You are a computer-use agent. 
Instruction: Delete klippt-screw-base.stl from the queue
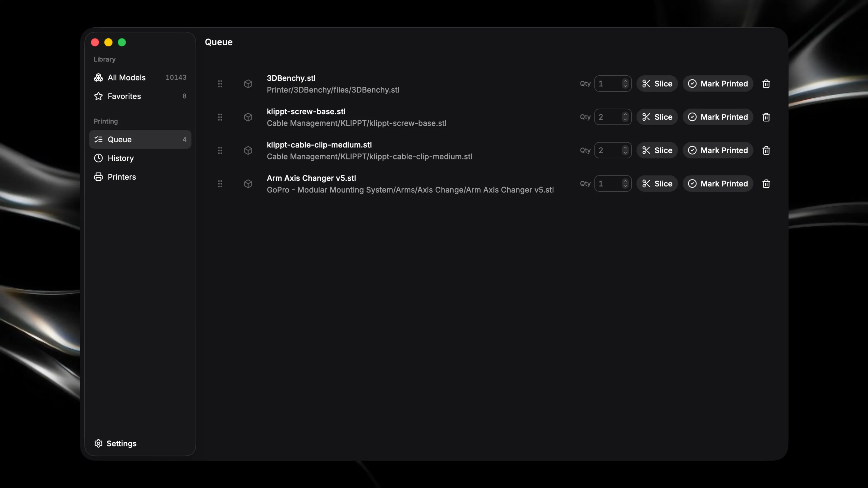click(x=766, y=117)
